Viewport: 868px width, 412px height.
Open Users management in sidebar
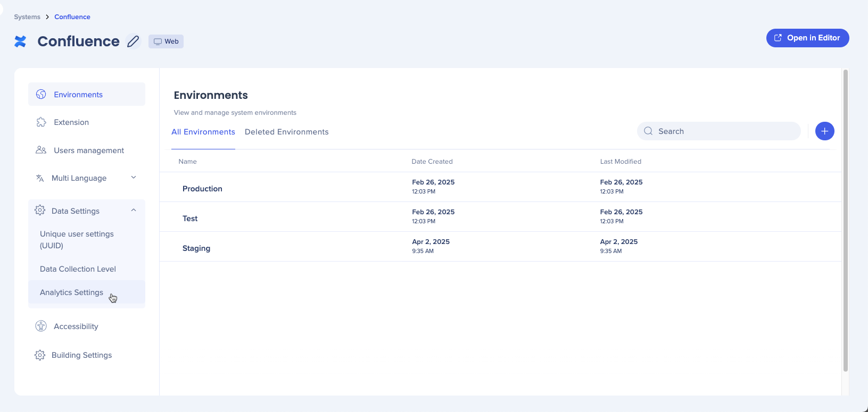click(88, 150)
